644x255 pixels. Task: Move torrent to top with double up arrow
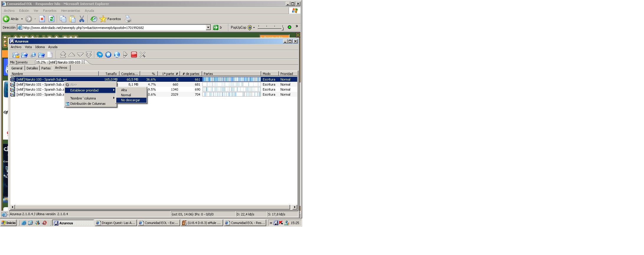(x=63, y=55)
